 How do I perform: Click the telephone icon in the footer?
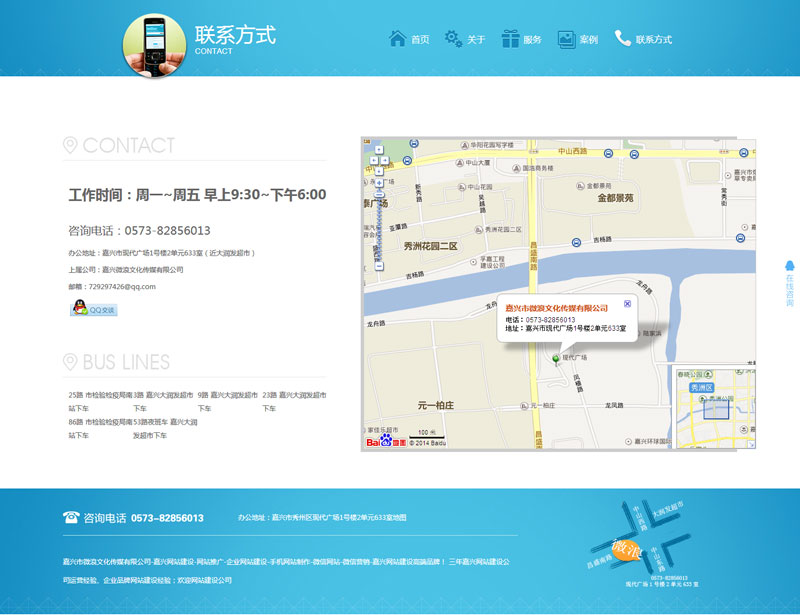click(71, 518)
